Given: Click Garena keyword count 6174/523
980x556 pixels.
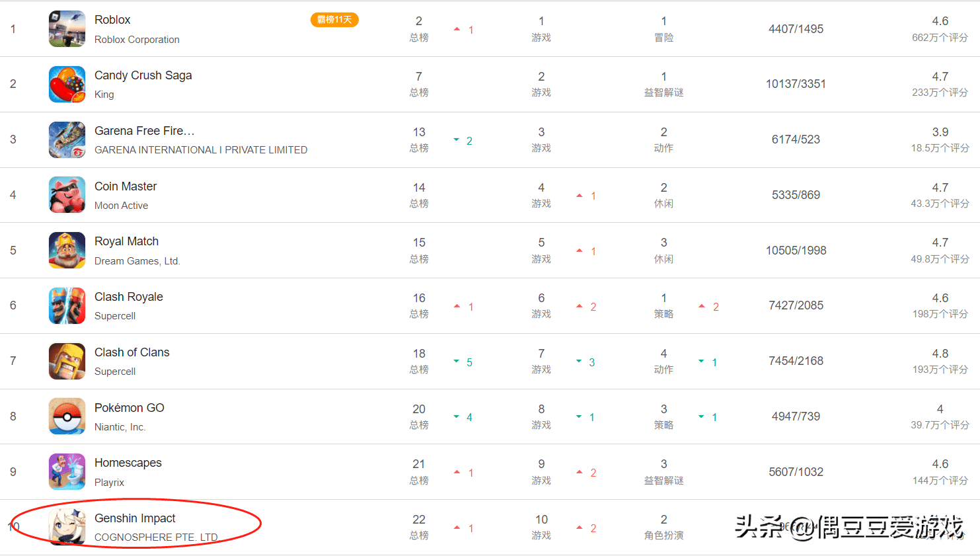Looking at the screenshot, I should coord(796,139).
